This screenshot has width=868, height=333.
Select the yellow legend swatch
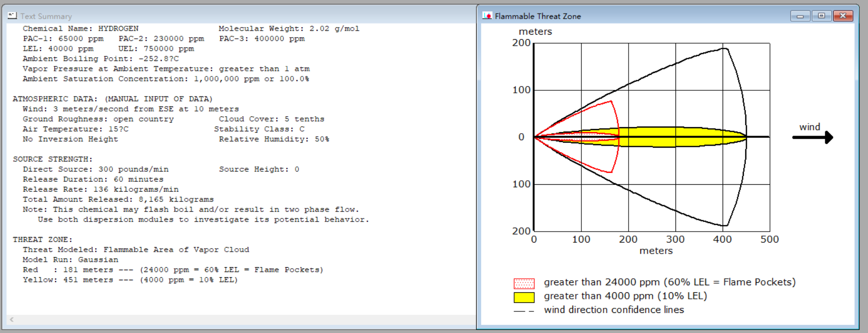[x=524, y=297]
